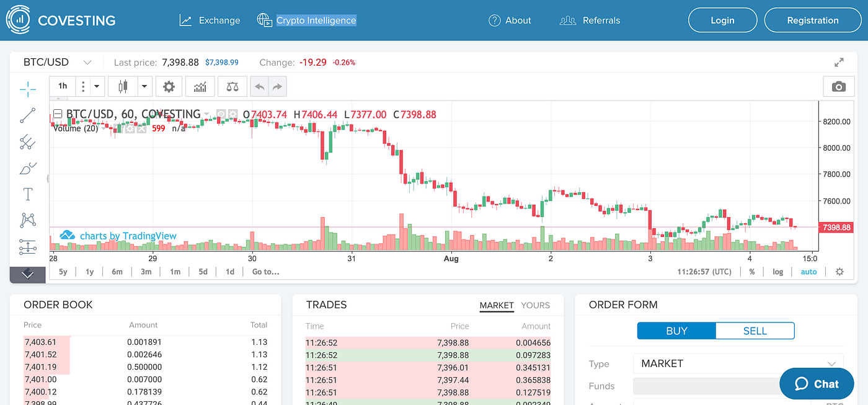Open the order Type MARKET dropdown
Image resolution: width=868 pixels, height=405 pixels.
tap(738, 363)
